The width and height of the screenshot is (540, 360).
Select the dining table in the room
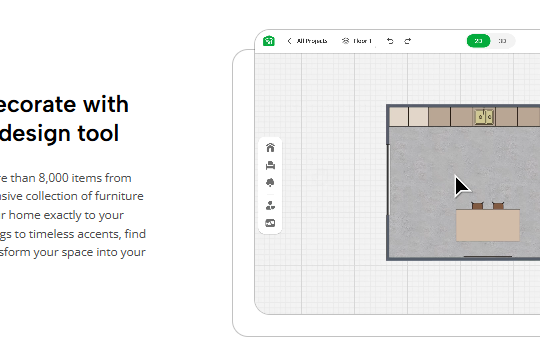[488, 225]
